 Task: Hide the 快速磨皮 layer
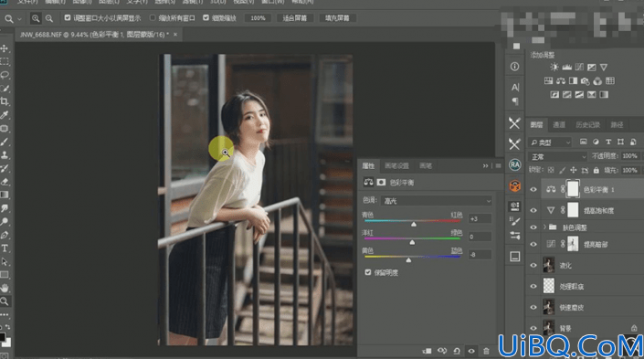coord(533,307)
